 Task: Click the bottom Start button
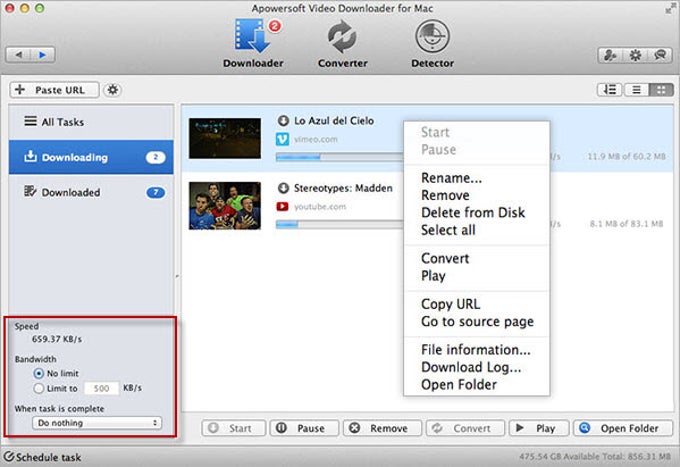[234, 428]
